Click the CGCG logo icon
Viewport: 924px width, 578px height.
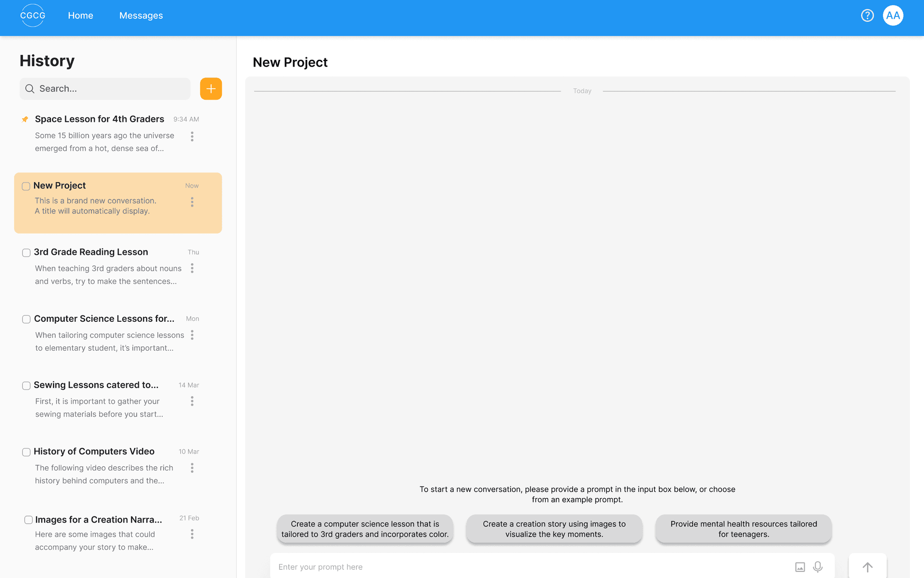(x=33, y=15)
